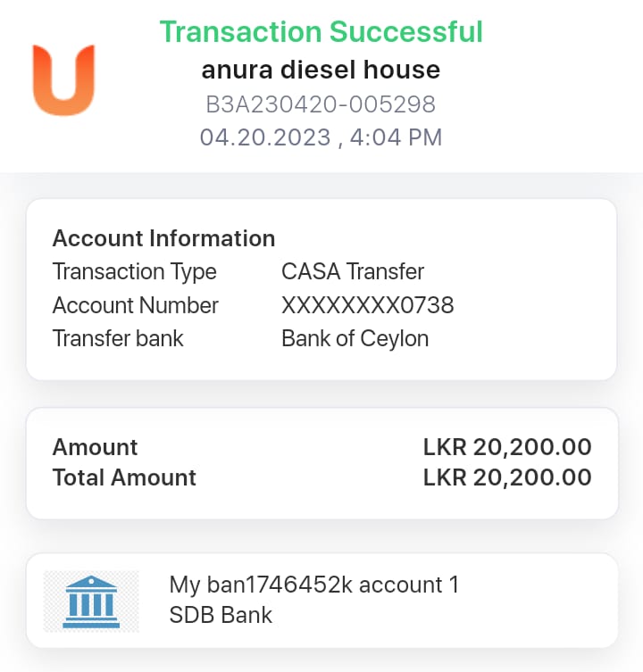The image size is (643, 672).
Task: Click the Account Number label
Action: [x=135, y=305]
